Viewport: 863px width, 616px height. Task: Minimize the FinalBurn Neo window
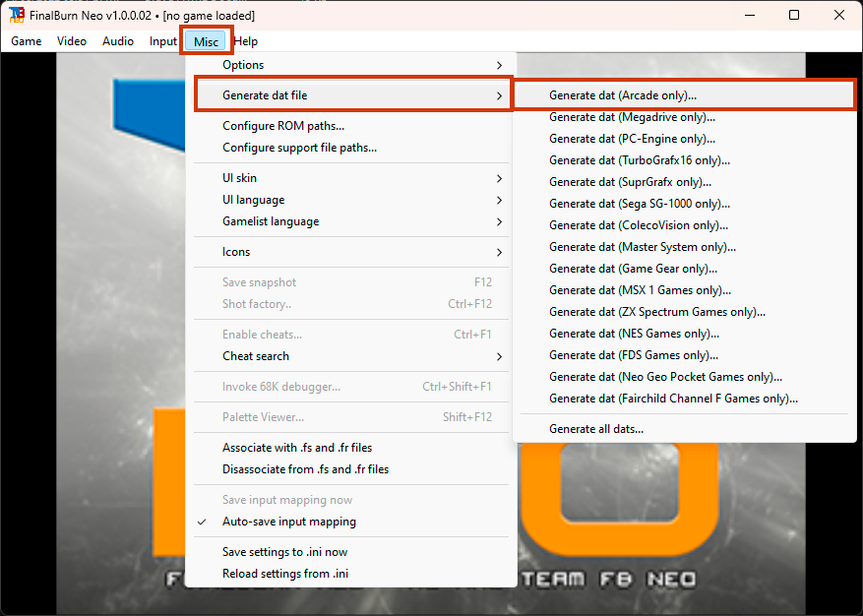click(x=750, y=15)
